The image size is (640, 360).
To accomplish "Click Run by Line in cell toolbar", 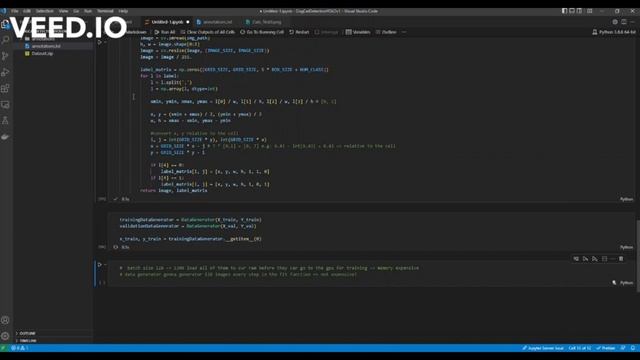I will [x=576, y=259].
